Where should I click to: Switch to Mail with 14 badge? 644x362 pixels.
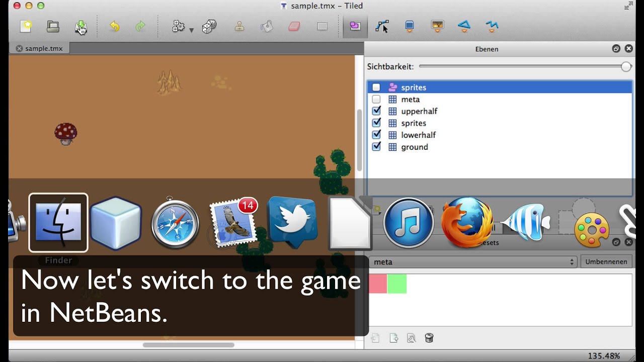click(233, 223)
